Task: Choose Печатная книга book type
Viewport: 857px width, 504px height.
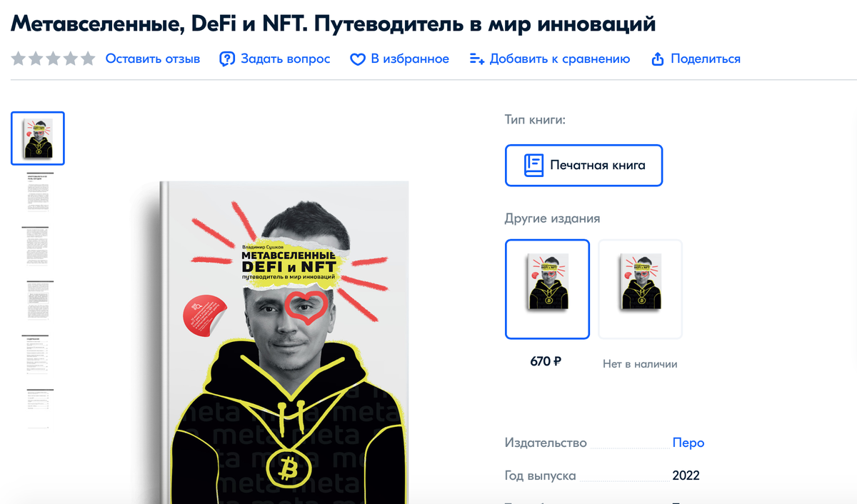Action: pos(583,165)
